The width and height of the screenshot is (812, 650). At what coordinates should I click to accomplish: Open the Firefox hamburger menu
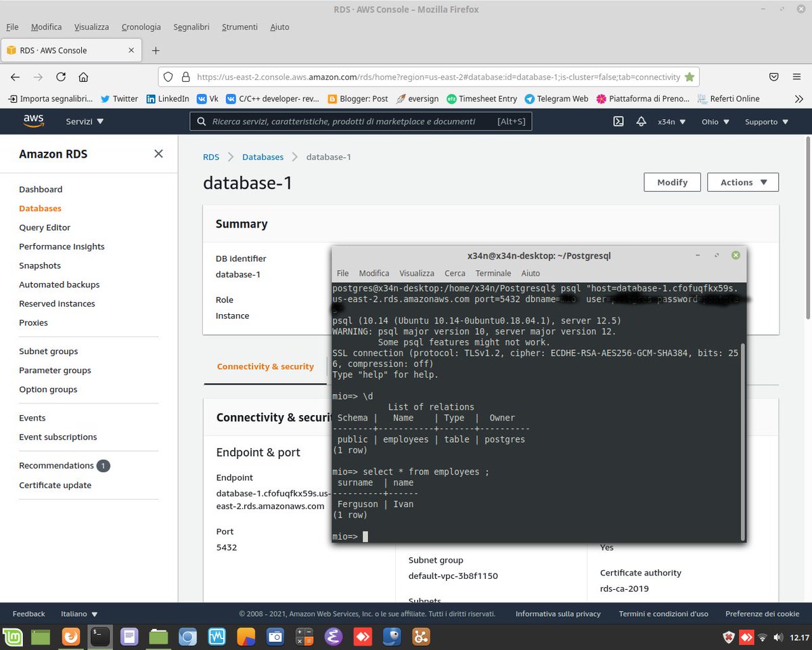point(796,77)
